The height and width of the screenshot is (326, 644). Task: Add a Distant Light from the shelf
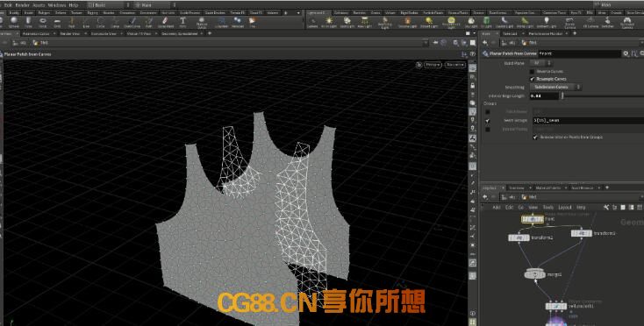coord(429,22)
